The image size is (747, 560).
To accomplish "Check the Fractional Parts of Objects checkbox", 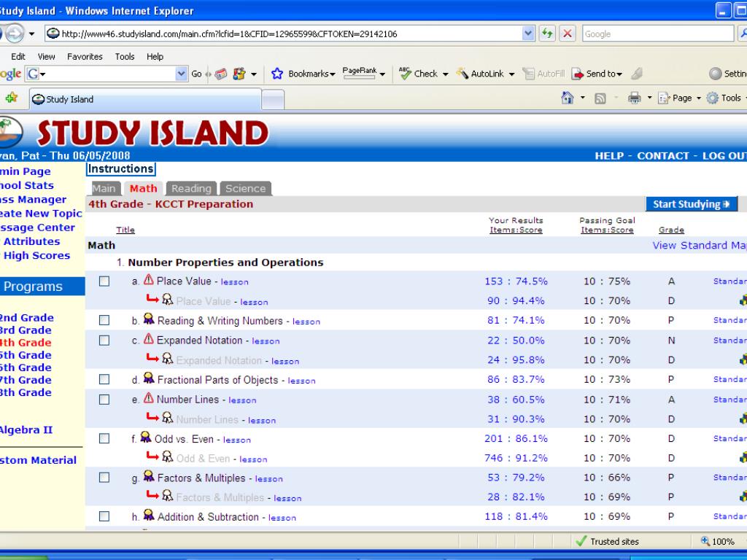I will click(x=104, y=379).
